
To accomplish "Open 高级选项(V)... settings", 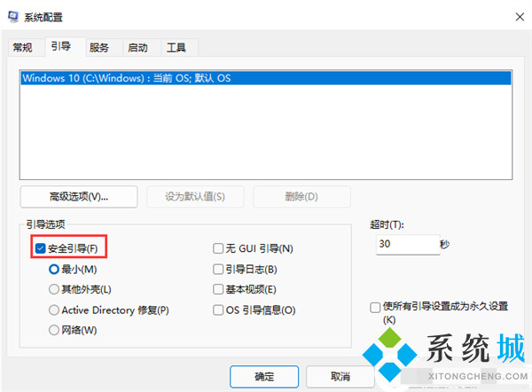I will pyautogui.click(x=79, y=197).
